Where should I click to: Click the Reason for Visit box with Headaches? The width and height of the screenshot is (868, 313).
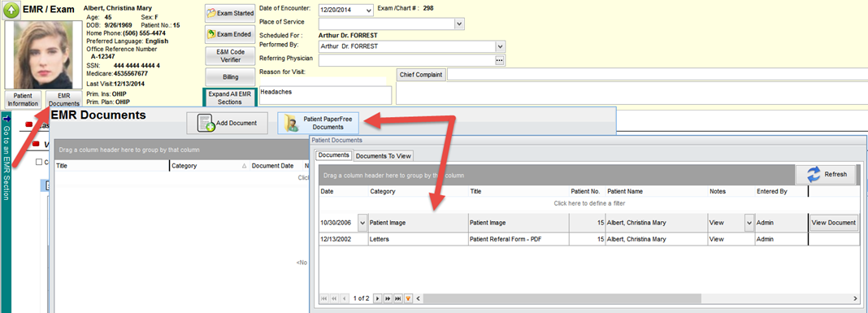(x=325, y=95)
